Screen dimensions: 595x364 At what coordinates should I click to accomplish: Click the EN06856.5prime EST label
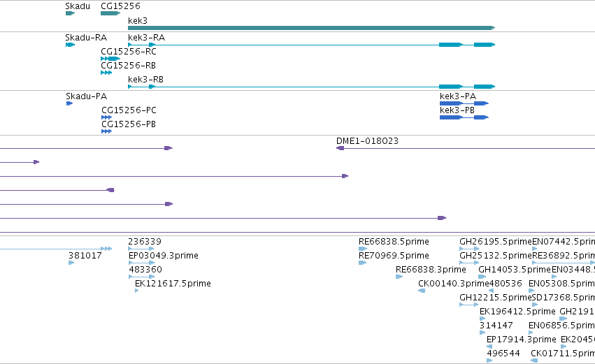click(x=561, y=326)
